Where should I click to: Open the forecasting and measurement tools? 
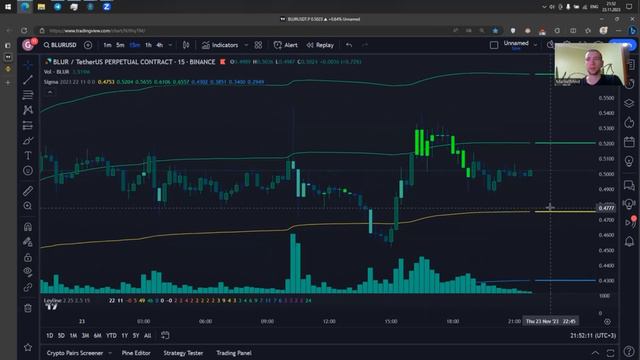pos(28,125)
